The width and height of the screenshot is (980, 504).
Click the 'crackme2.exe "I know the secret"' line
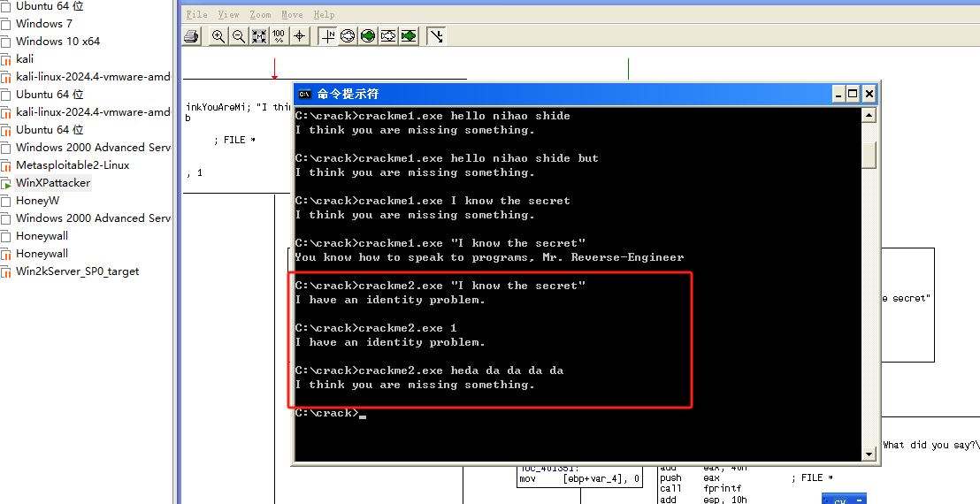pyautogui.click(x=440, y=286)
